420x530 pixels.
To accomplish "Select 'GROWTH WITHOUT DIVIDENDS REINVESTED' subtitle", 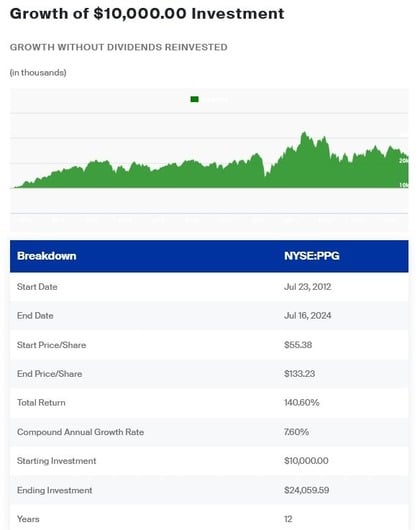I will pyautogui.click(x=119, y=47).
